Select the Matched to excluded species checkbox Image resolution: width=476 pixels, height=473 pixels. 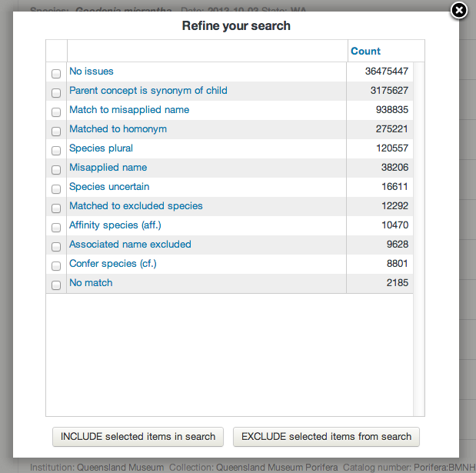[56, 208]
